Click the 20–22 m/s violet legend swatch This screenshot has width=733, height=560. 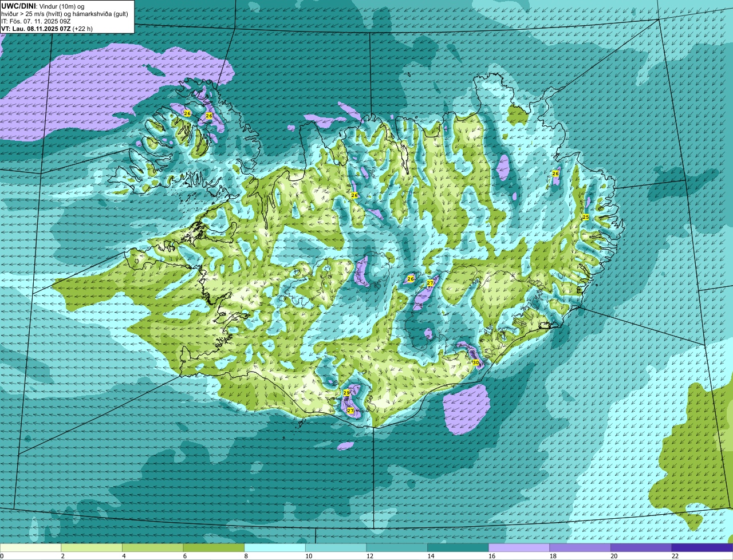pyautogui.click(x=641, y=547)
